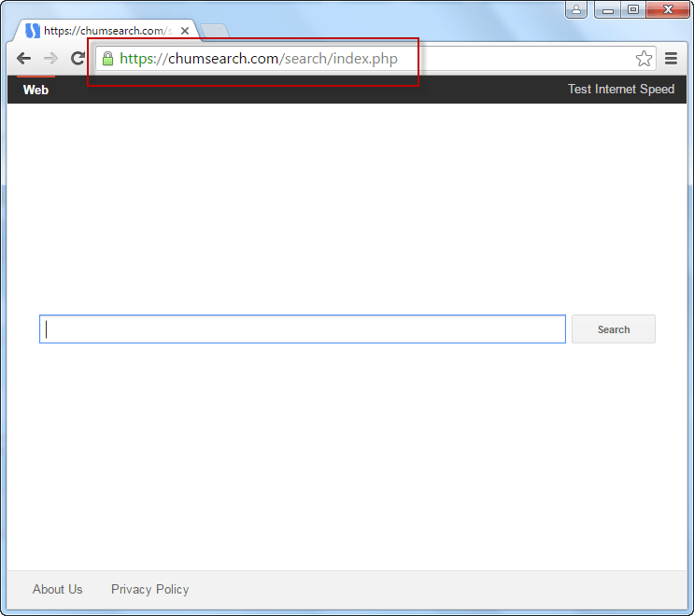
Task: Focus the chumsearch search input box
Action: pos(303,329)
